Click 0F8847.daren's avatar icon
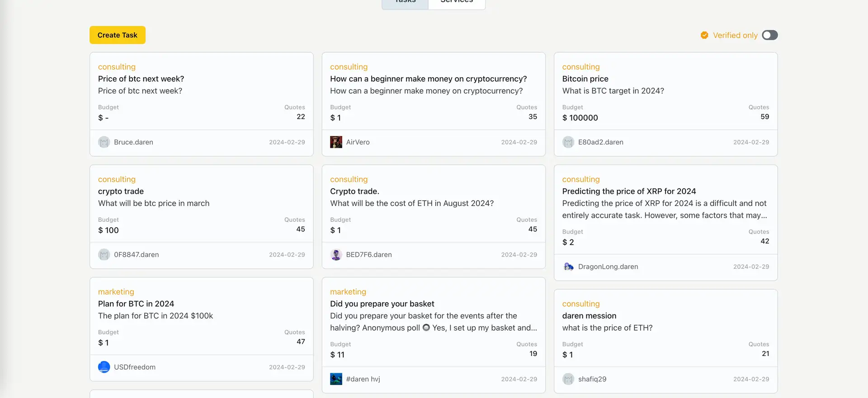Image resolution: width=868 pixels, height=398 pixels. 104,255
